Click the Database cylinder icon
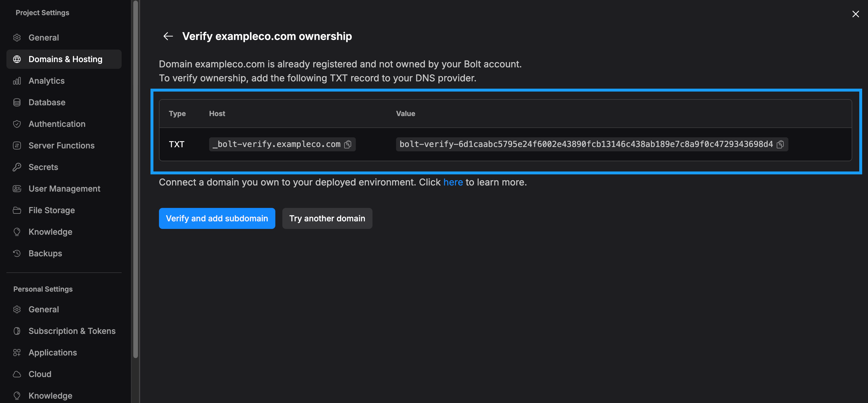Image resolution: width=868 pixels, height=403 pixels. [17, 102]
